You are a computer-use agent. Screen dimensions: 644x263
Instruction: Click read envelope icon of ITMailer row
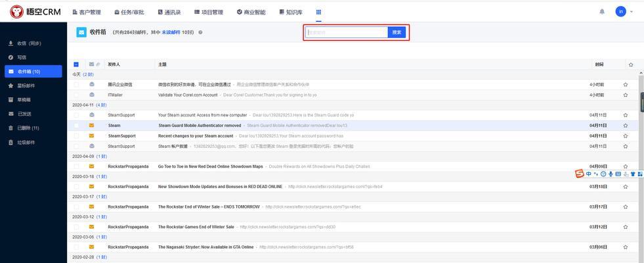pyautogui.click(x=92, y=95)
